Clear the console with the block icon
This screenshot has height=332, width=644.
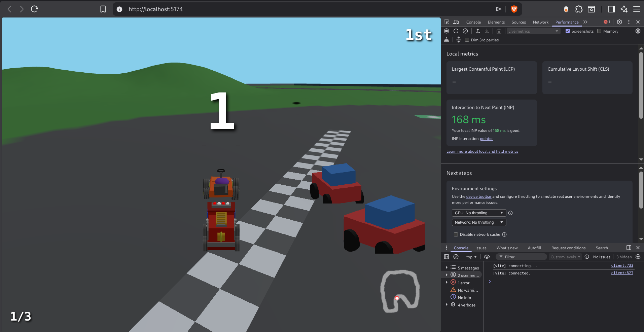pyautogui.click(x=456, y=257)
